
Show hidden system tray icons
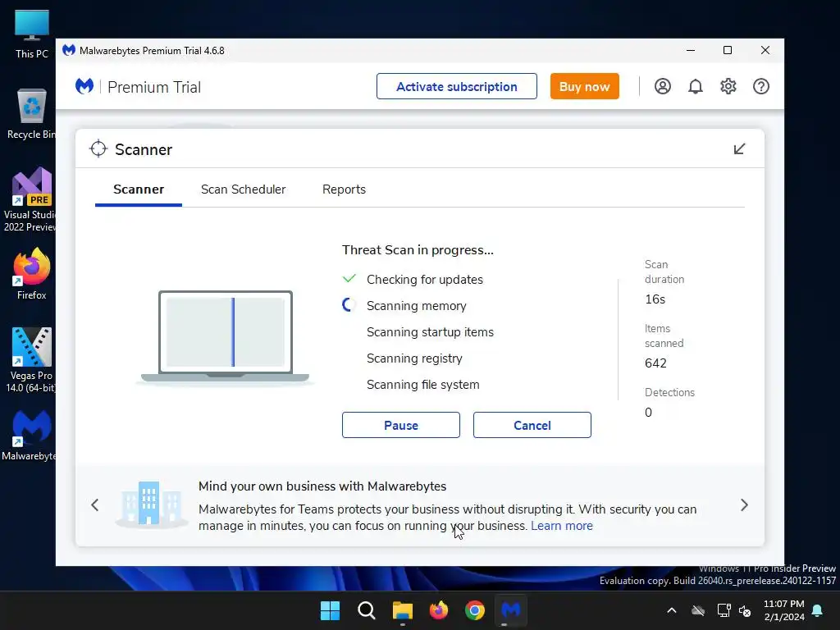(671, 610)
